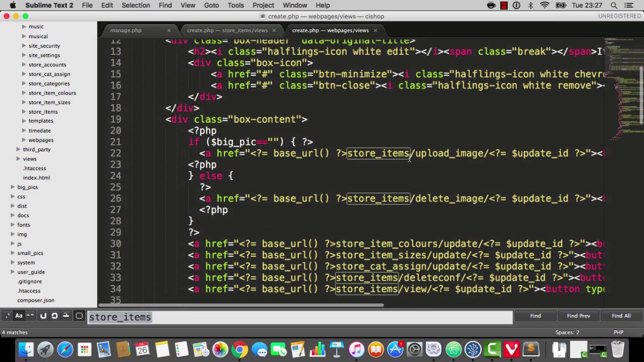Open the Tools menu

[x=235, y=5]
